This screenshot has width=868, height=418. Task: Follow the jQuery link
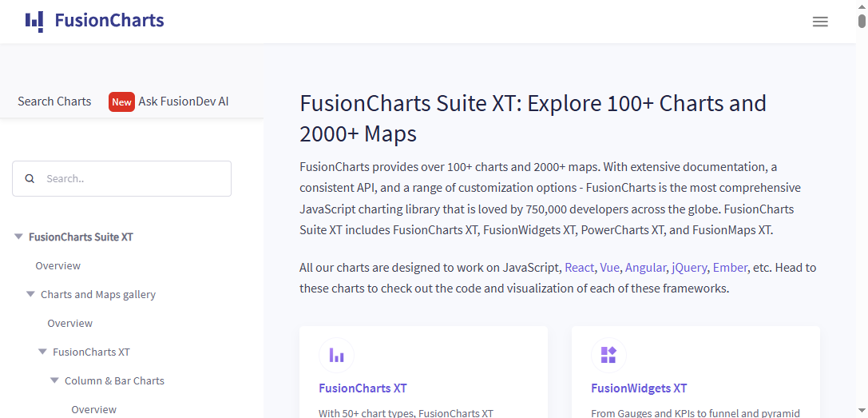[x=688, y=268]
